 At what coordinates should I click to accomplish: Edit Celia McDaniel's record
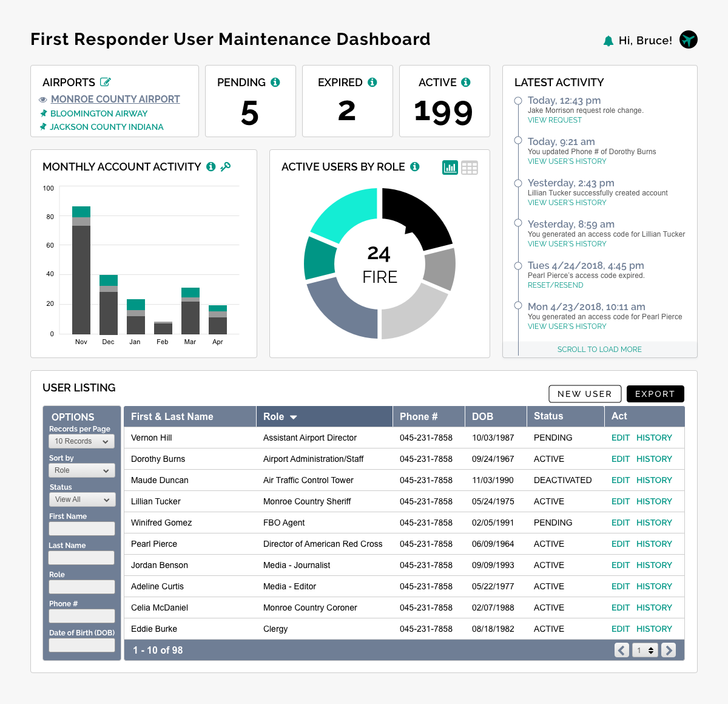(621, 608)
